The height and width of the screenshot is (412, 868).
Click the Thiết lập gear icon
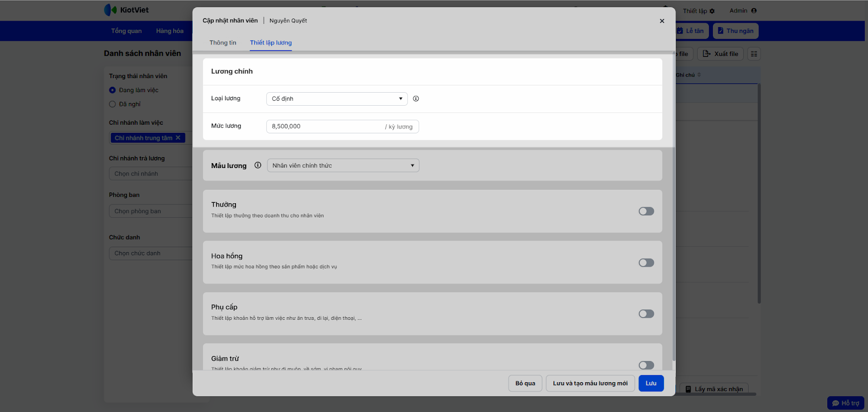(x=712, y=11)
